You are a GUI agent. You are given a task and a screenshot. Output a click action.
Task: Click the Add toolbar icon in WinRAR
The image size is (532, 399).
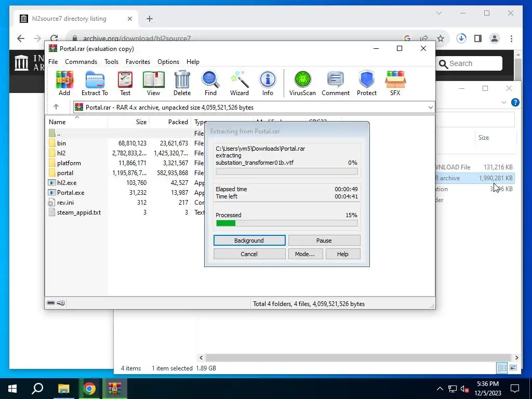64,84
